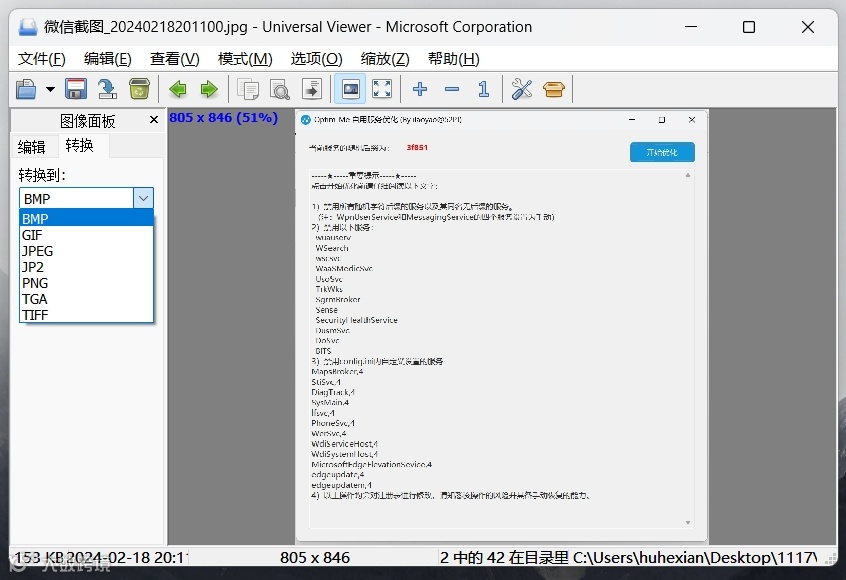The width and height of the screenshot is (846, 580).
Task: Select TGA in the format list
Action: pos(86,299)
